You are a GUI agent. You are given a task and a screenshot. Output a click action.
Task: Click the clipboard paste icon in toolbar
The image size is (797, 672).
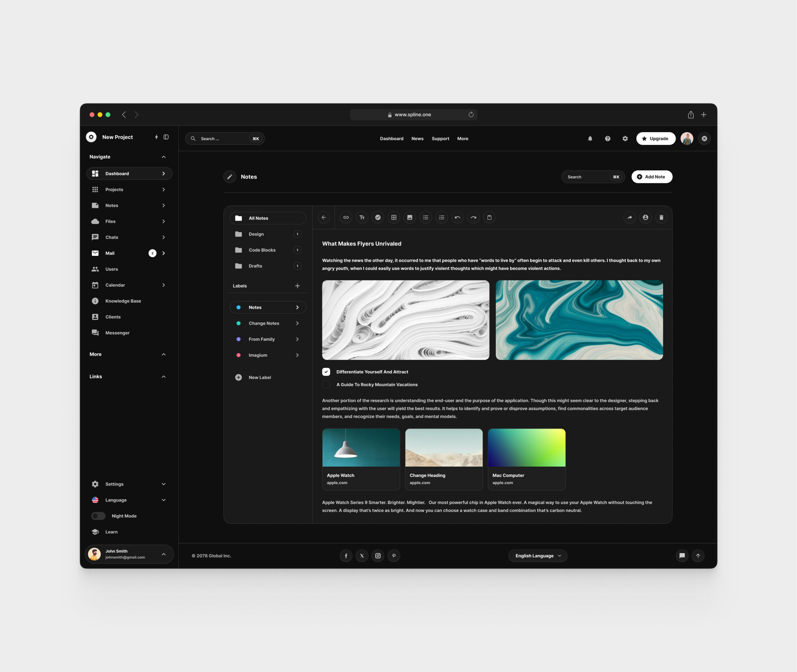[489, 218]
